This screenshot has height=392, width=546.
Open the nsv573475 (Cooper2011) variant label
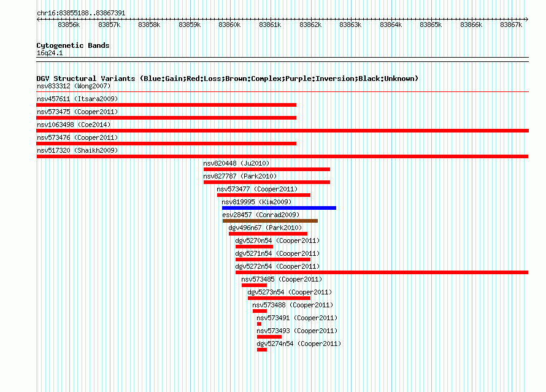pos(77,112)
